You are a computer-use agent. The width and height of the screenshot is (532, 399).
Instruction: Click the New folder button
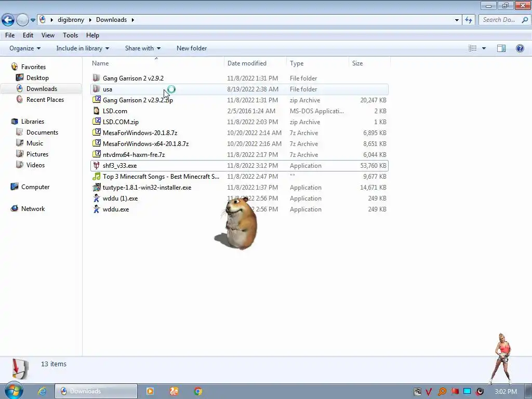coord(192,48)
